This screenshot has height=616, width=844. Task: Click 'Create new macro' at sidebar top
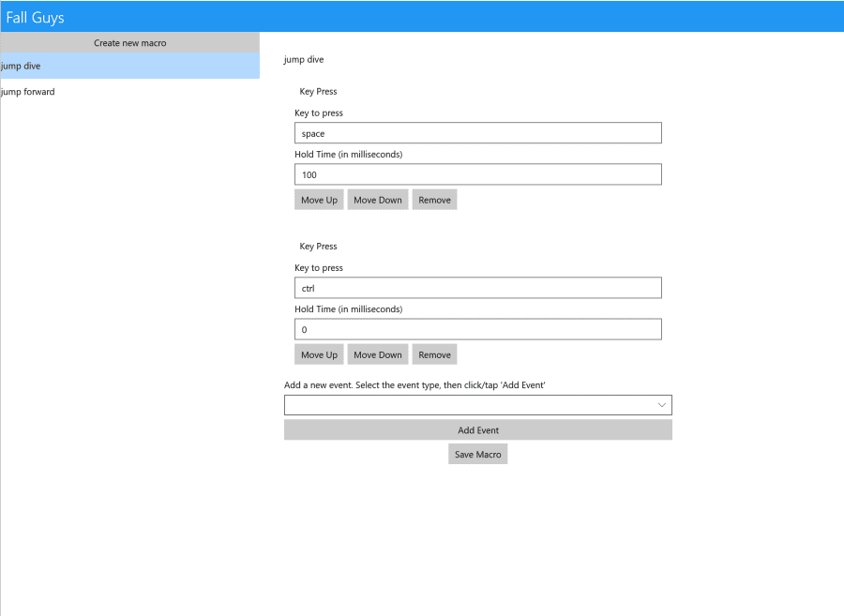(129, 42)
